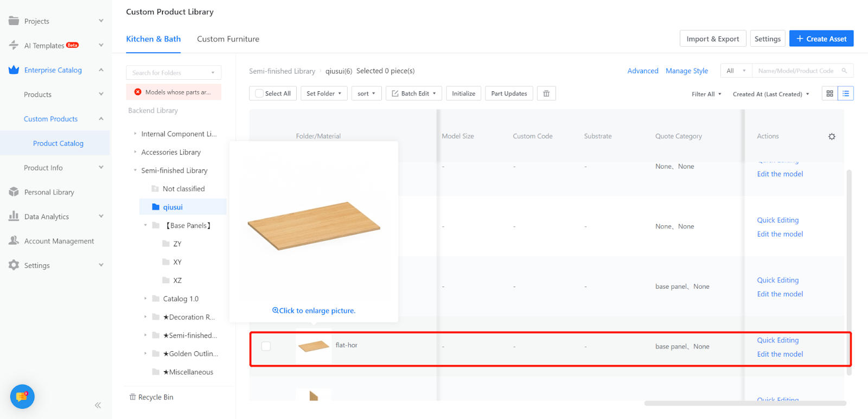
Task: Switch to list view layout
Action: tap(845, 93)
